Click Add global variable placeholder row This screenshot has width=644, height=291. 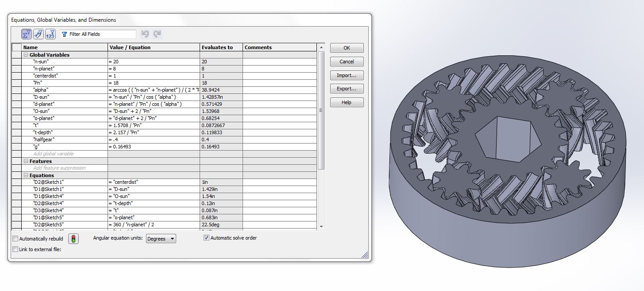[x=65, y=154]
